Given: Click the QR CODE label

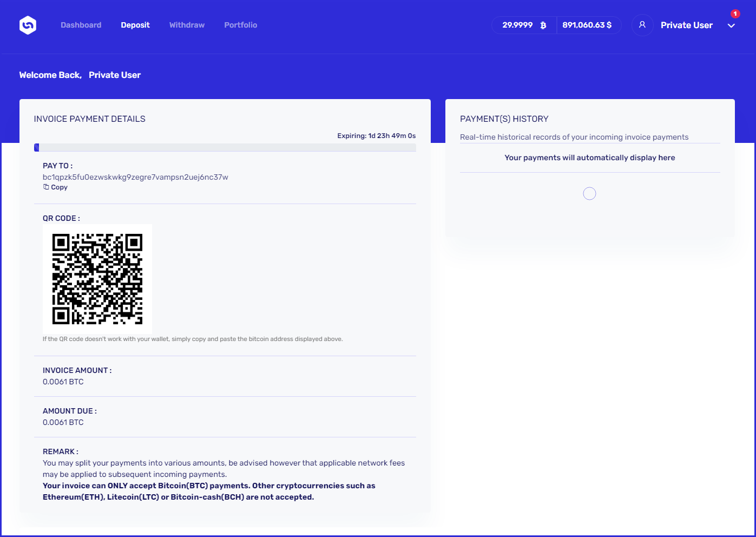Looking at the screenshot, I should pyautogui.click(x=61, y=218).
